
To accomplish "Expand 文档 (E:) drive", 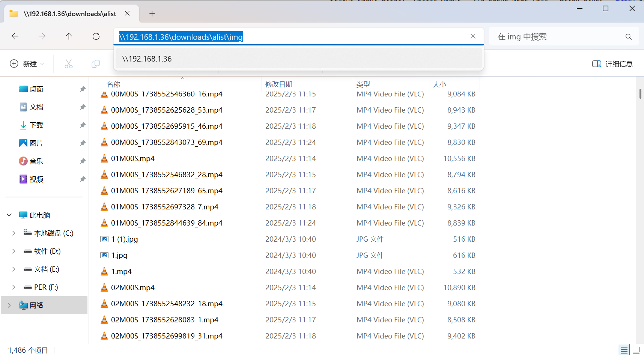I will 14,269.
